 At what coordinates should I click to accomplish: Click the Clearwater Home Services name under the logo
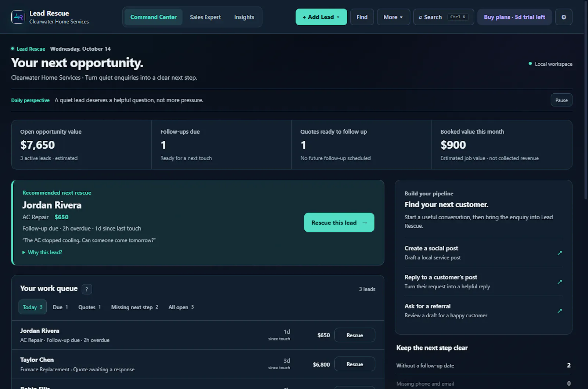pyautogui.click(x=59, y=22)
